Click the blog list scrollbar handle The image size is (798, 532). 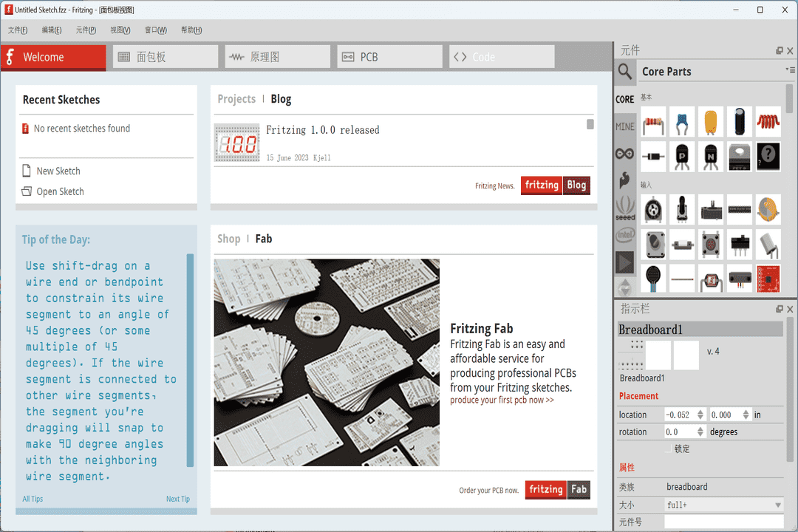[x=590, y=124]
